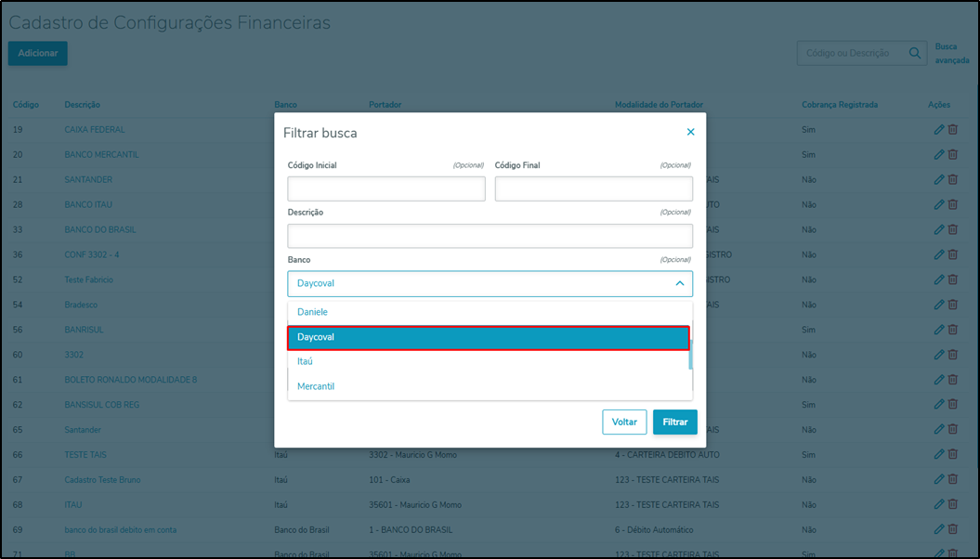Delete the Teste Fabricio row
Screen dimensions: 980x559
(x=952, y=279)
